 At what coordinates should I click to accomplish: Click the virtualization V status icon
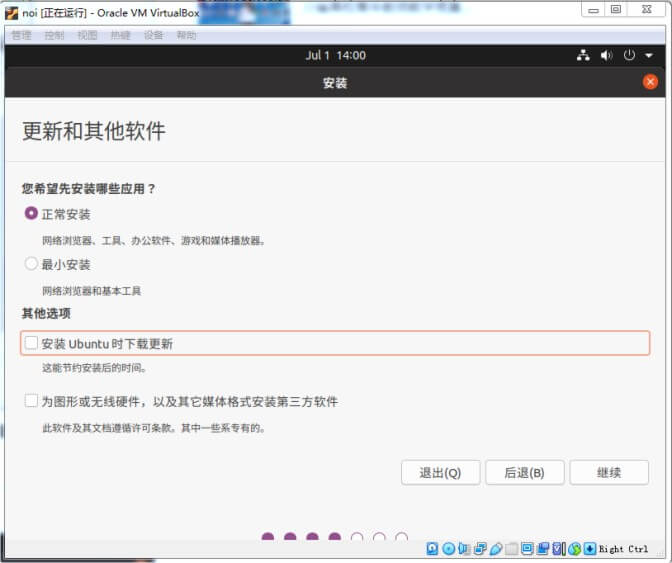click(558, 548)
